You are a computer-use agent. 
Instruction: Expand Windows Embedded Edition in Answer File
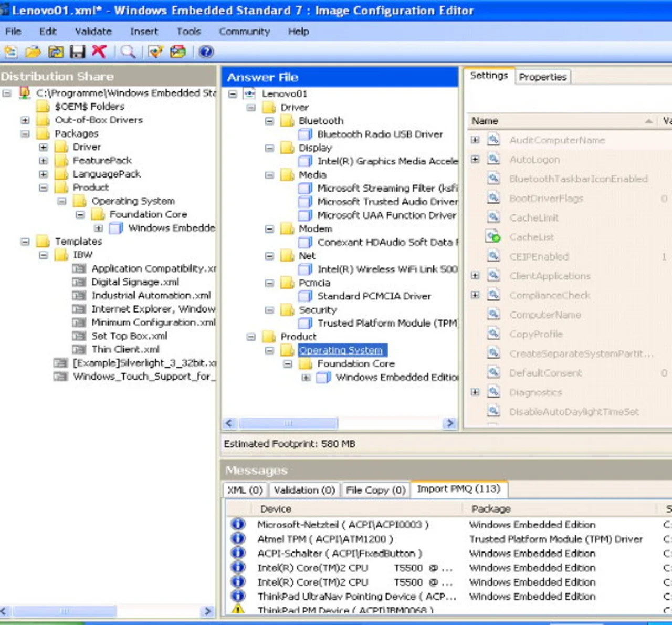306,378
